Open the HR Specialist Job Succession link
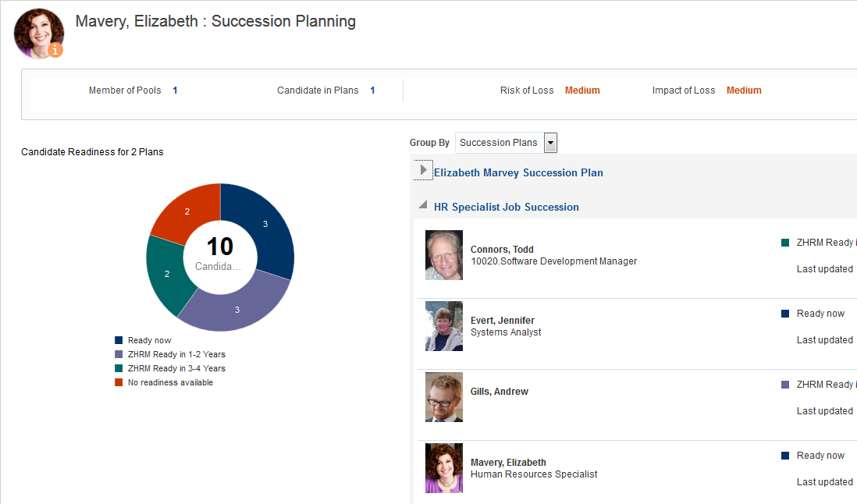 (x=506, y=207)
